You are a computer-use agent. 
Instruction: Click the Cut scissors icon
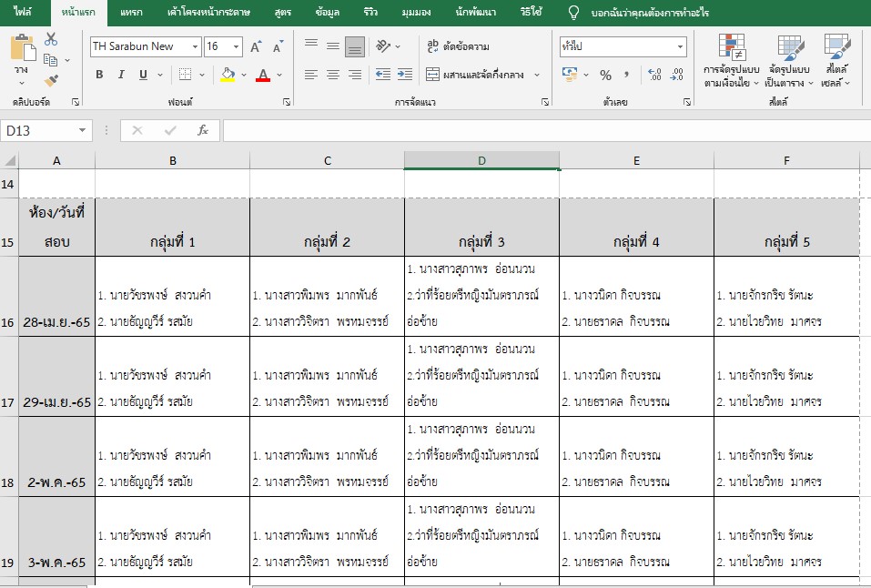coord(51,39)
